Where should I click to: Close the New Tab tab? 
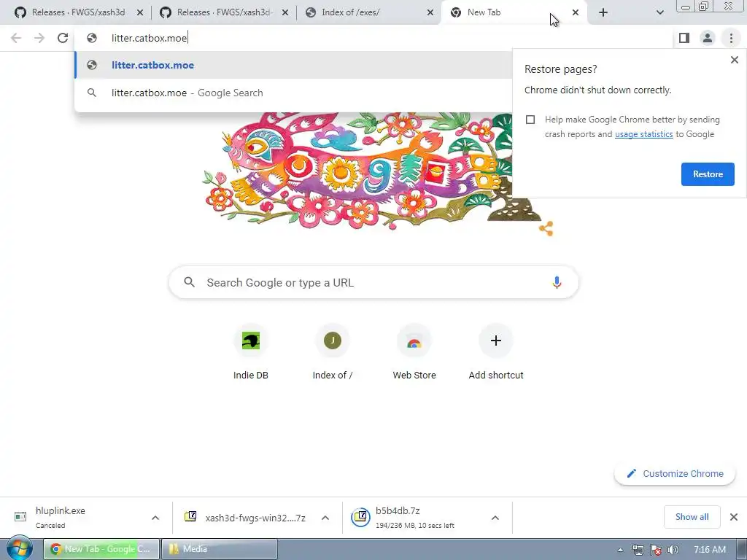click(x=576, y=13)
